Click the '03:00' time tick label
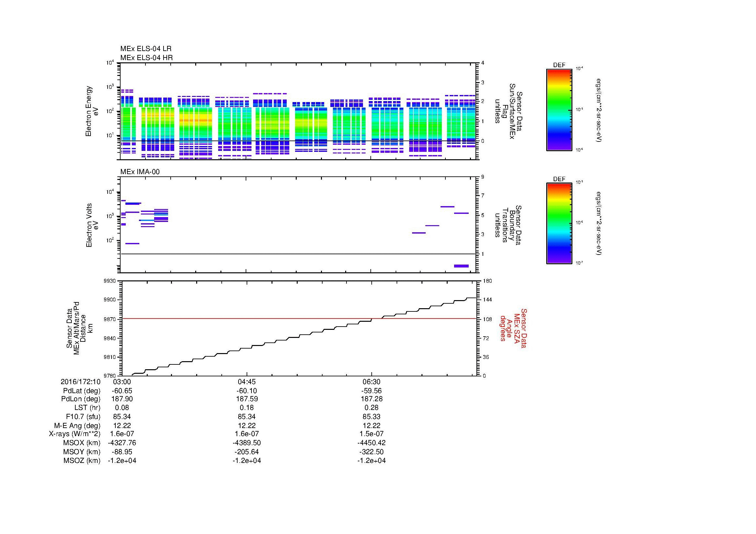This screenshot has height=534, width=756. tap(122, 382)
